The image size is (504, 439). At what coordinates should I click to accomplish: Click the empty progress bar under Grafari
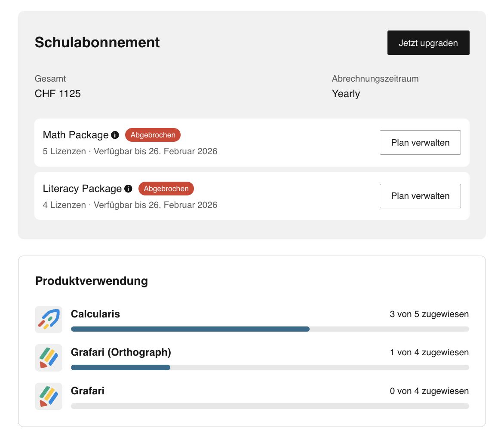tap(270, 406)
